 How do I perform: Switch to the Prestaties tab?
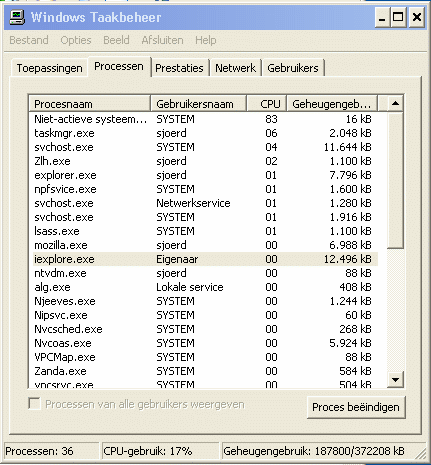[179, 68]
